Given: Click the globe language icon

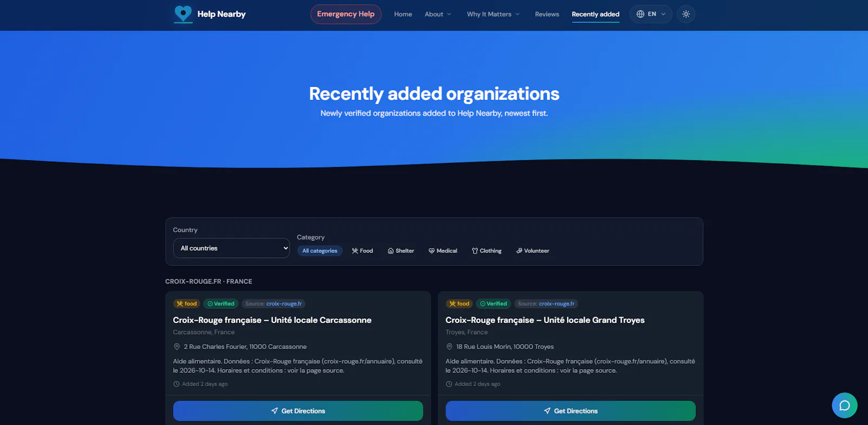Looking at the screenshot, I should tap(641, 14).
